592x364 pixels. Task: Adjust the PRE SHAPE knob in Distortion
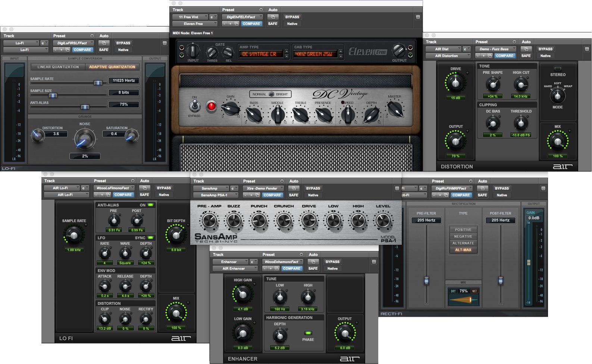coord(493,85)
